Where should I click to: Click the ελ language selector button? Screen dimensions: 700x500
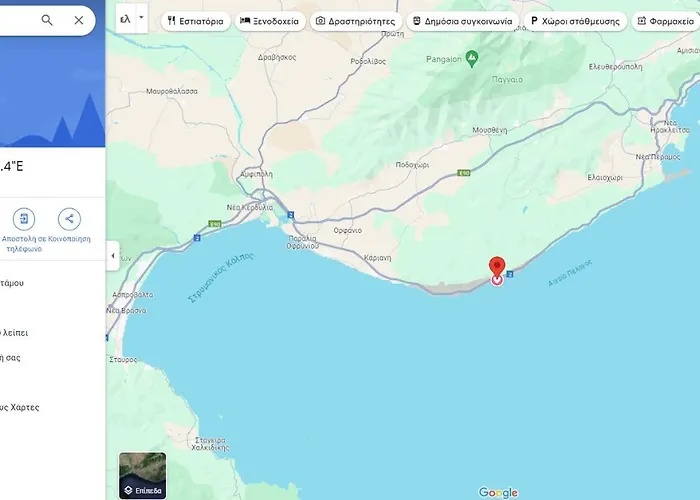(x=125, y=19)
